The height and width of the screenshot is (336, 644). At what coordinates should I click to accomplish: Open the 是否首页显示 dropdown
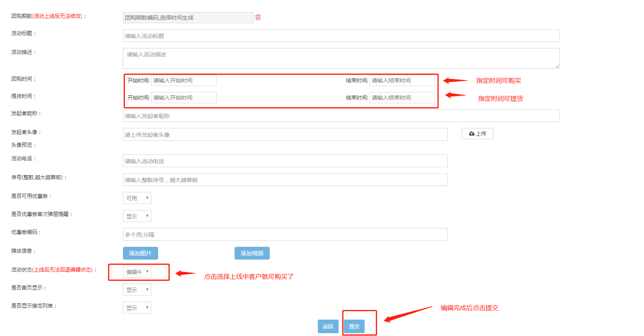coord(137,290)
